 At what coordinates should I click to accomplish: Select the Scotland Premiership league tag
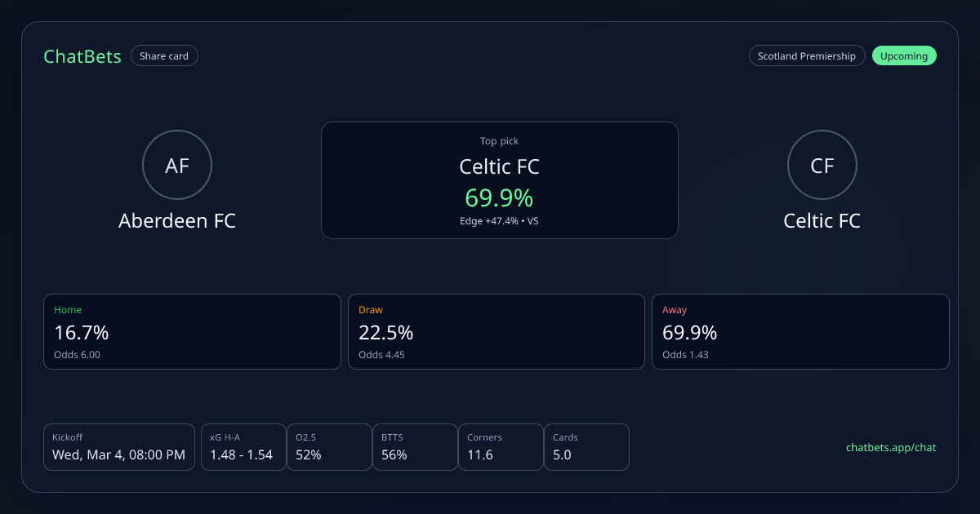(806, 56)
